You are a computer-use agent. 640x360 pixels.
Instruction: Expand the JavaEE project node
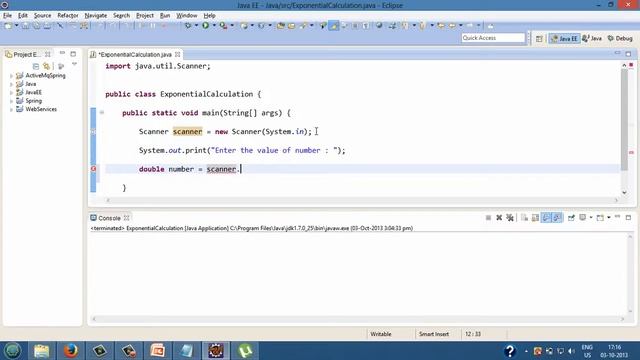click(x=11, y=93)
